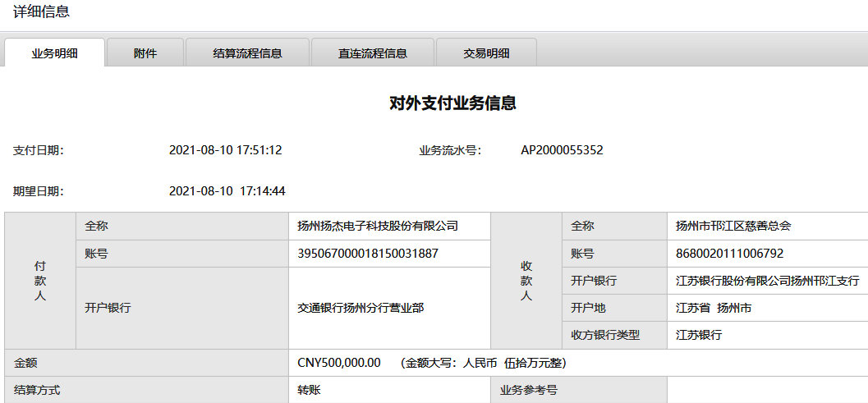The height and width of the screenshot is (403, 868).
Task: Show the 交易明细 tab
Action: coord(486,53)
